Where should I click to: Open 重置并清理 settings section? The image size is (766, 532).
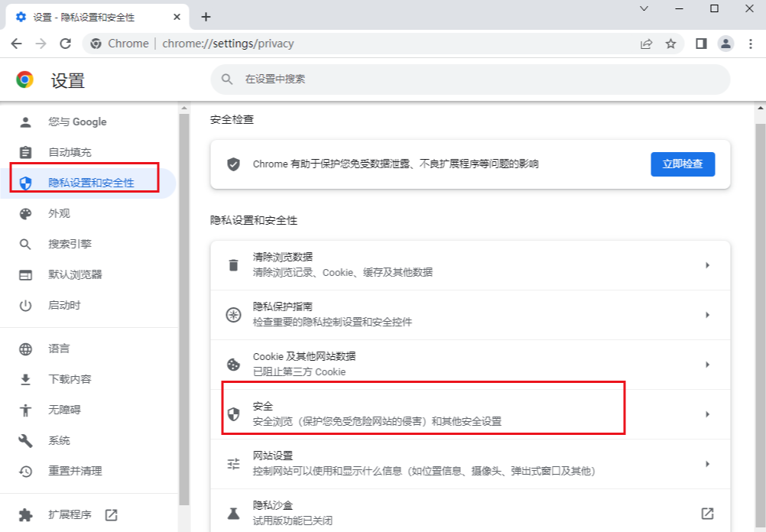[89, 471]
